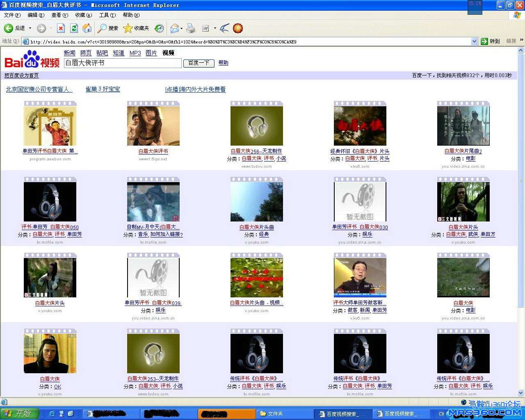
Task: Open 评书大师单田芳做客新... video link
Action: (x=360, y=303)
